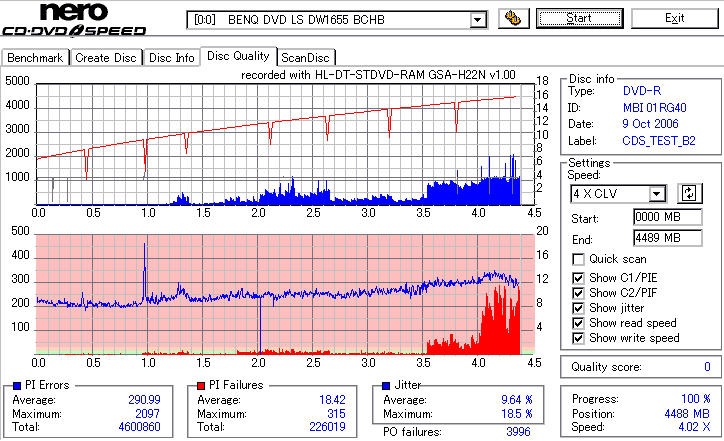Click PI Failures maximum value 315
The image size is (724, 441).
click(x=336, y=414)
